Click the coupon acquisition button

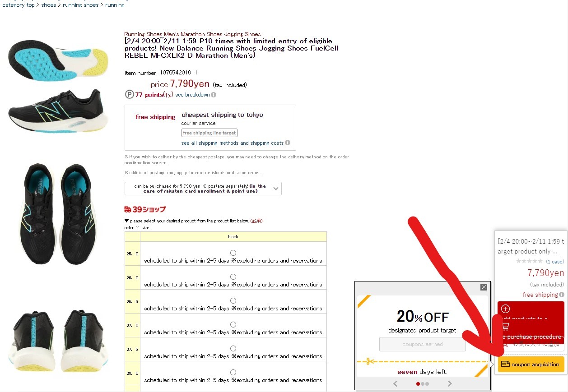531,364
